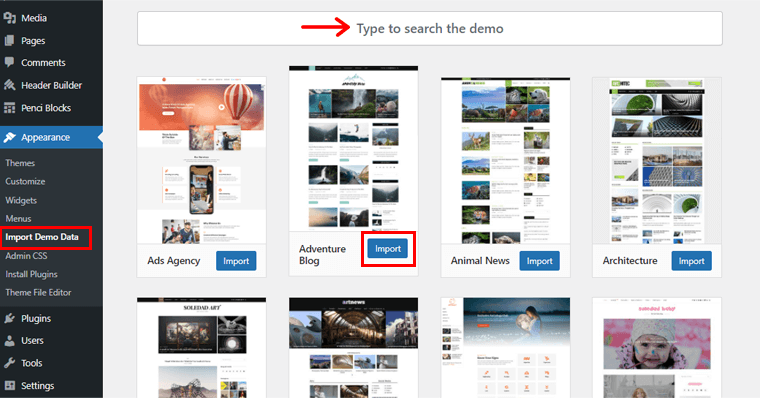Import the Architecture demo
Viewport: 760px width, 398px height.
click(691, 261)
